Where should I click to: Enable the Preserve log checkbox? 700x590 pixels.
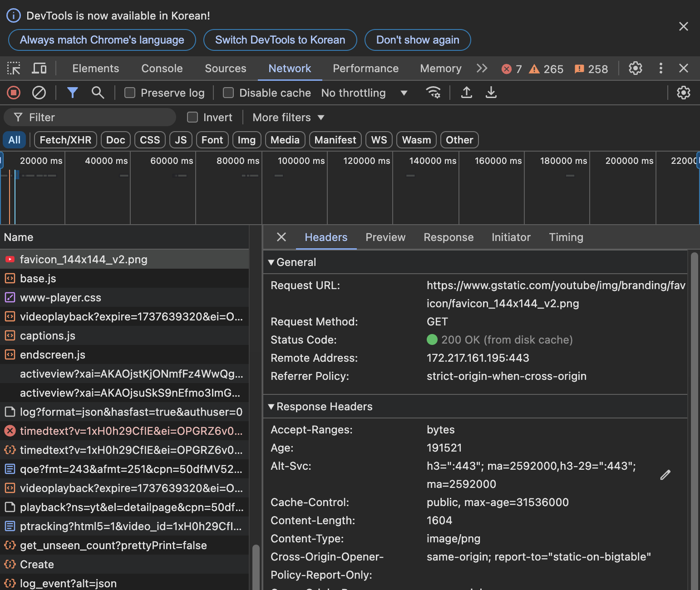coord(130,93)
